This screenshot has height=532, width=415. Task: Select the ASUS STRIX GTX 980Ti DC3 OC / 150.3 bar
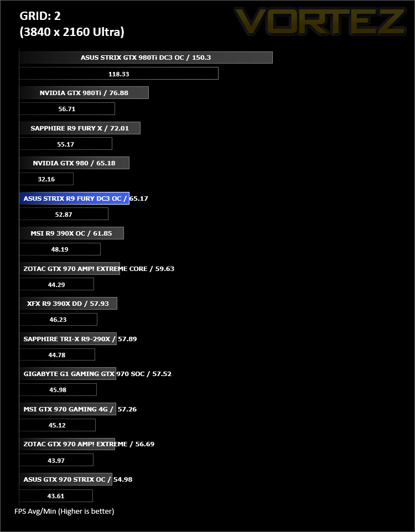(x=146, y=58)
